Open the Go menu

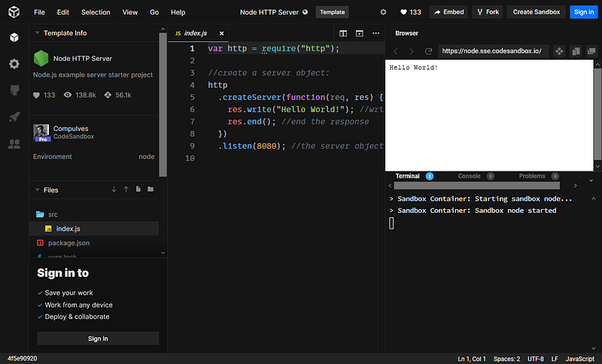pyautogui.click(x=154, y=12)
